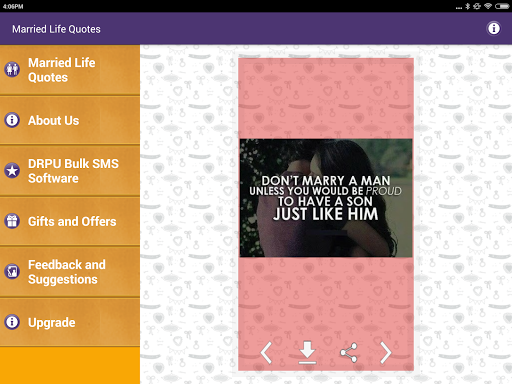This screenshot has height=384, width=512.
Task: Select the Upgrade menu option
Action: click(70, 322)
